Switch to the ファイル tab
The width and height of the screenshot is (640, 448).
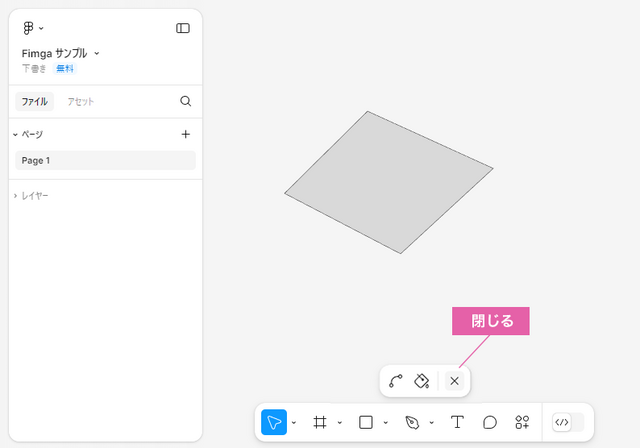coord(35,102)
